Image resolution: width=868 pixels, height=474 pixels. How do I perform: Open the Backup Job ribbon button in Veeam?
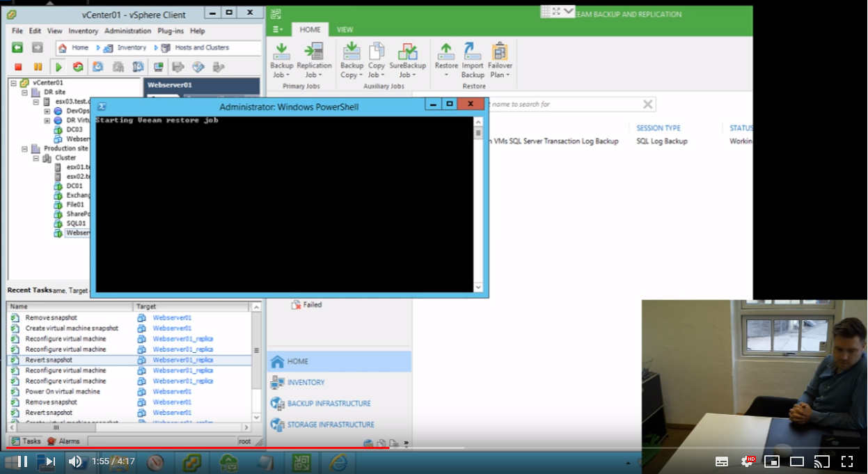(281, 61)
